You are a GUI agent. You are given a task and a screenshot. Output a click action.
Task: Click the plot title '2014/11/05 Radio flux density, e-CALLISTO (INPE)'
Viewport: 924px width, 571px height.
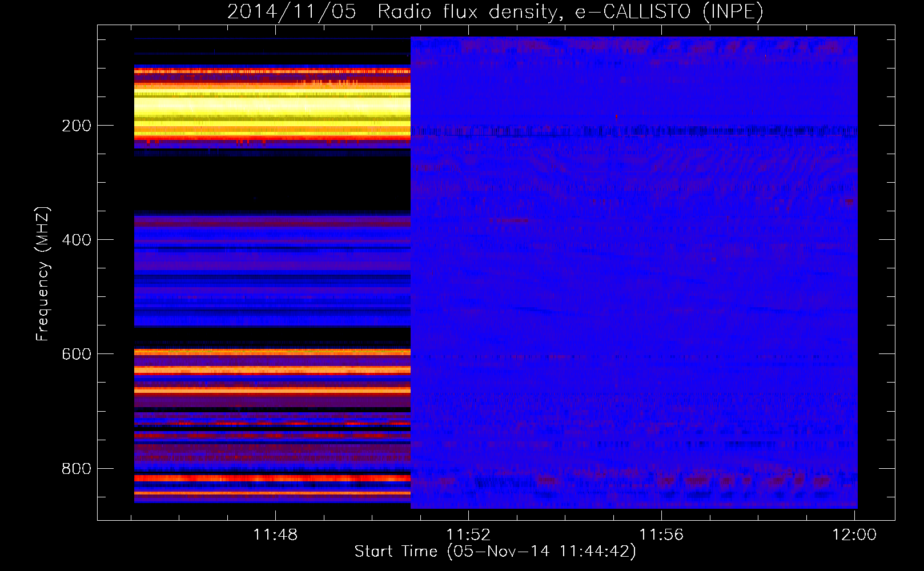[x=495, y=12]
